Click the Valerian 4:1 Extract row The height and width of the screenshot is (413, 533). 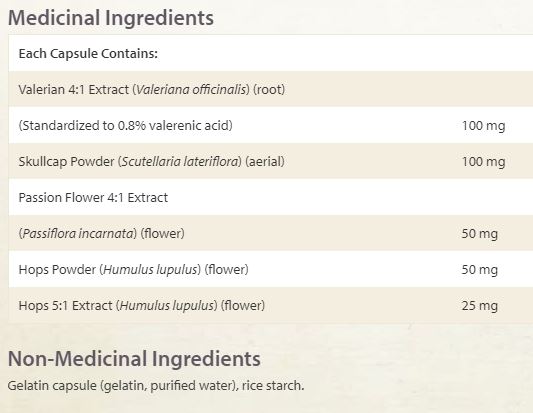(271, 89)
